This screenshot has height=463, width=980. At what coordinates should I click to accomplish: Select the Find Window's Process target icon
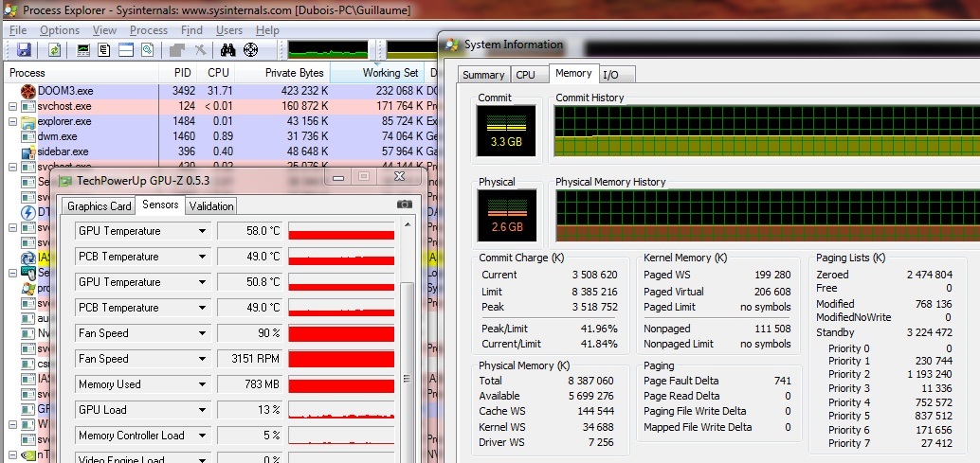pyautogui.click(x=250, y=50)
